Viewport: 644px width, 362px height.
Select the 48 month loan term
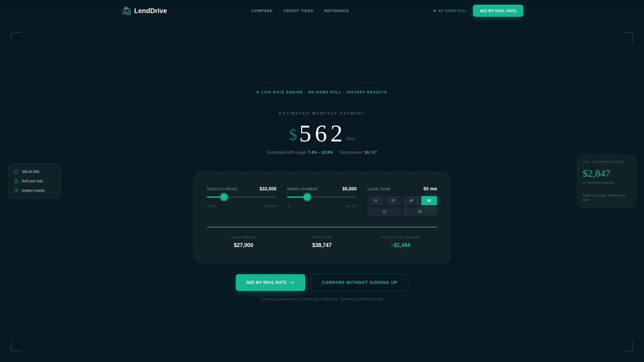pos(411,200)
